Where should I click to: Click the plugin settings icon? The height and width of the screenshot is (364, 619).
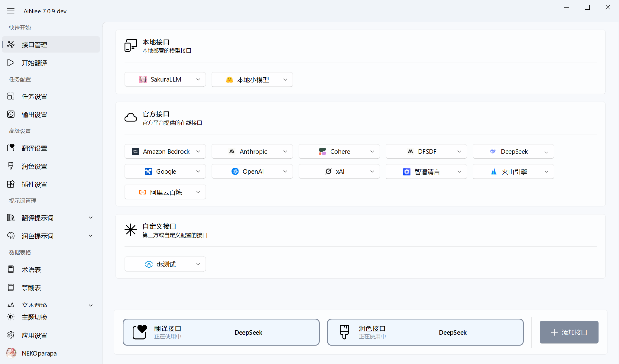[11, 184]
